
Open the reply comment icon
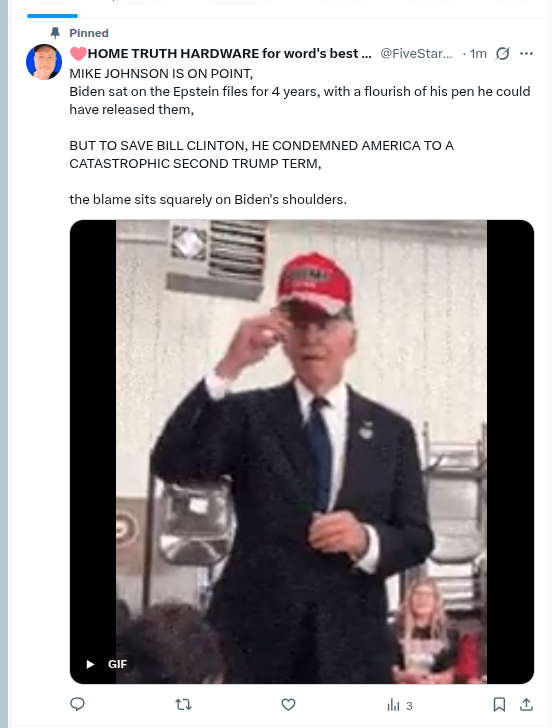coord(77,704)
